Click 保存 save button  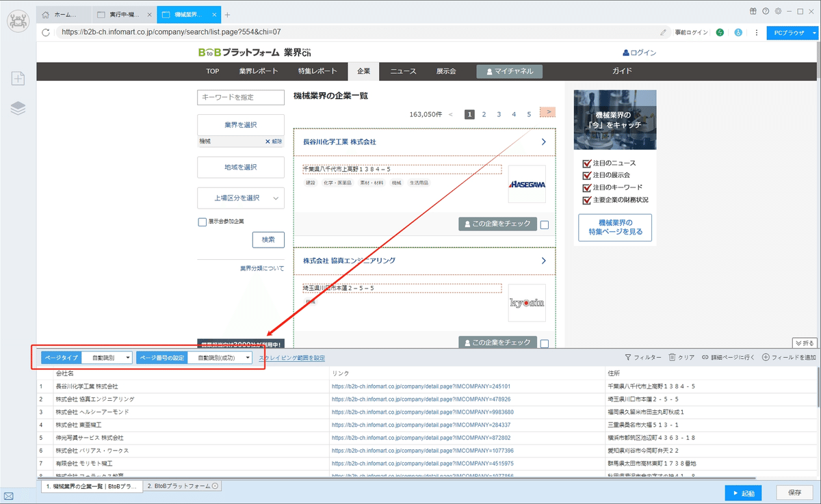coord(795,492)
